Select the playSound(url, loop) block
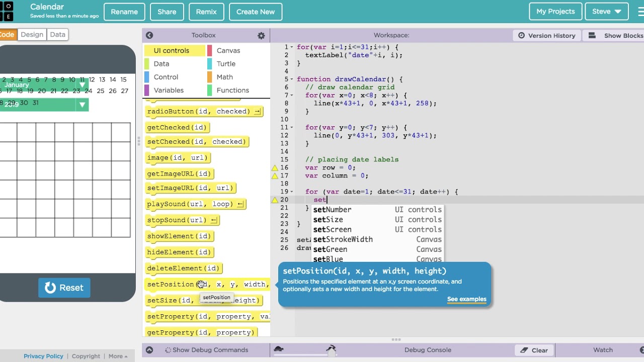This screenshot has height=362, width=644. click(x=195, y=204)
